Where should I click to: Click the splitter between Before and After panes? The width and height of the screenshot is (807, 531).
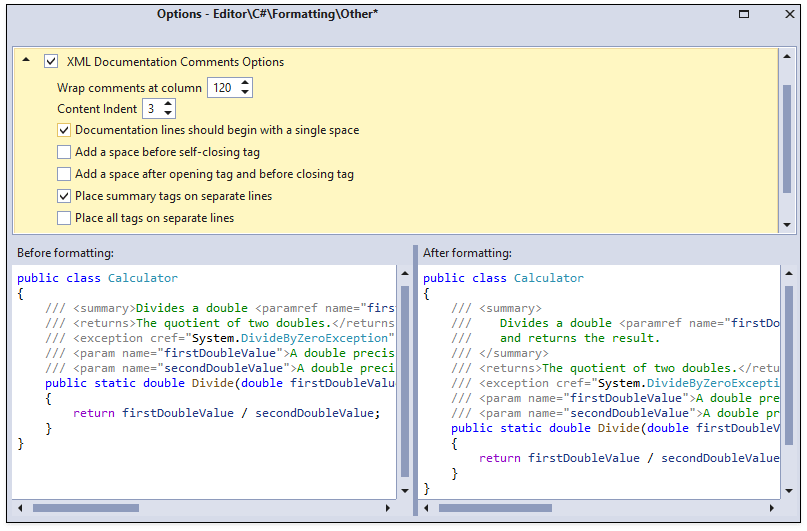415,380
